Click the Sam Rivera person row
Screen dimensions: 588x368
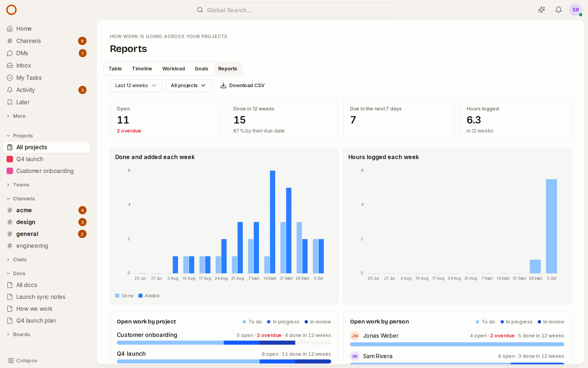click(x=457, y=357)
